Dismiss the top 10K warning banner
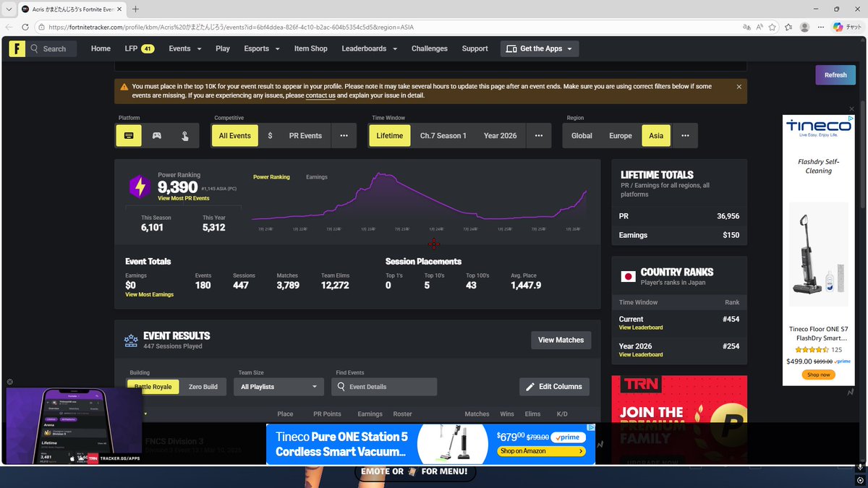The width and height of the screenshot is (868, 488). click(739, 87)
